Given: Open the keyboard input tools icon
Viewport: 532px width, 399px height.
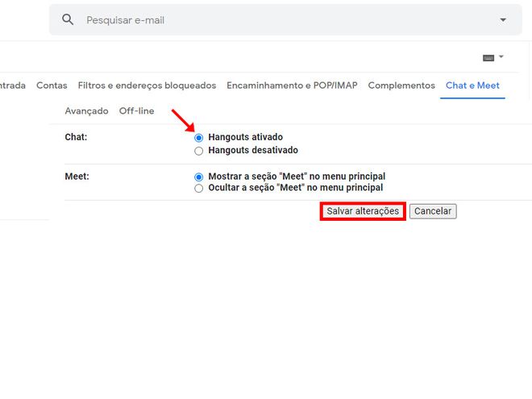Looking at the screenshot, I should click(488, 58).
